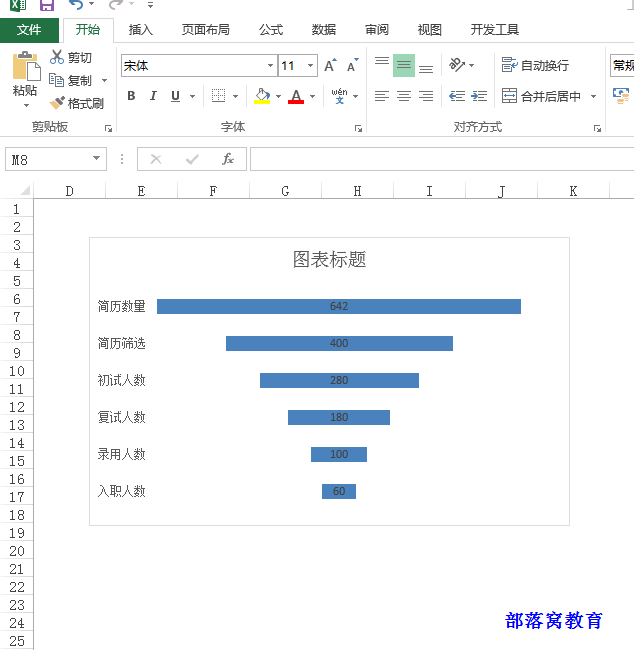Switch to the Insert (插入) tab
Image resolution: width=634 pixels, height=650 pixels.
tap(141, 30)
